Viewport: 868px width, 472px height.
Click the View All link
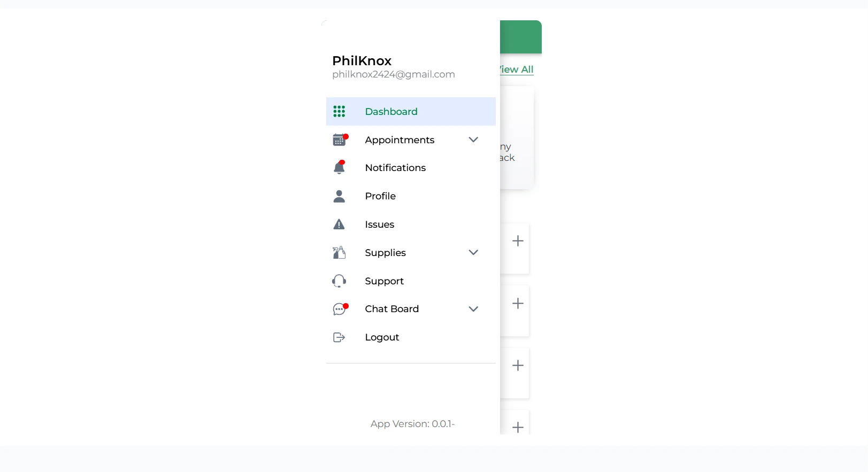tap(517, 69)
